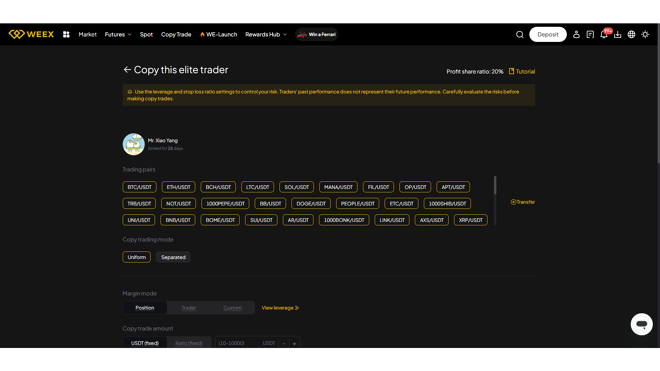
Task: Toggle the LTC/USDT trading pair
Action: (x=257, y=187)
